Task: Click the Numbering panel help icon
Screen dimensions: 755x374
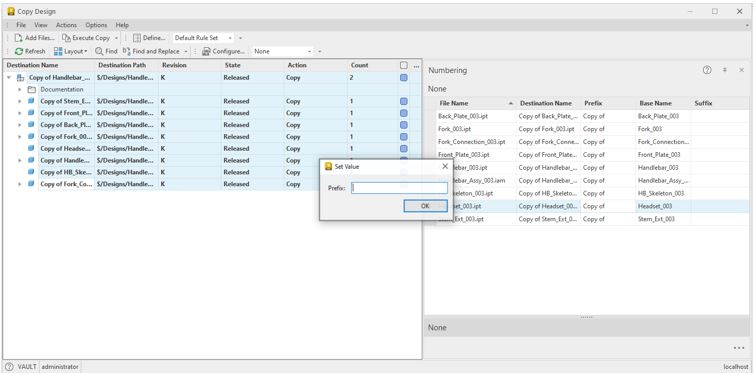Action: click(707, 70)
